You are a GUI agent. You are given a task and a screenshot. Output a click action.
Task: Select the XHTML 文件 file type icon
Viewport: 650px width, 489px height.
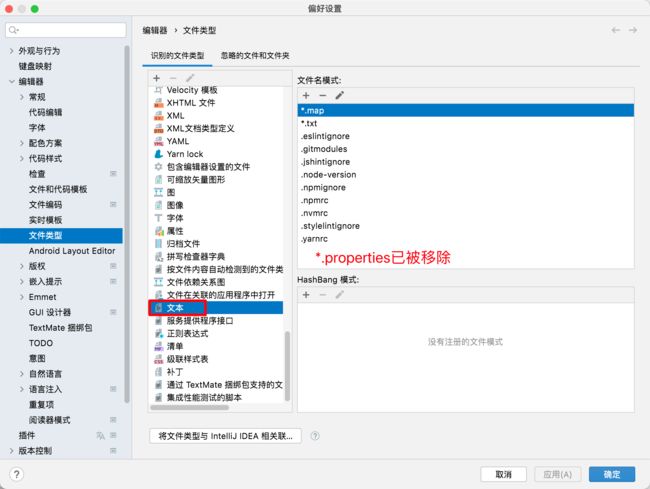(158, 103)
